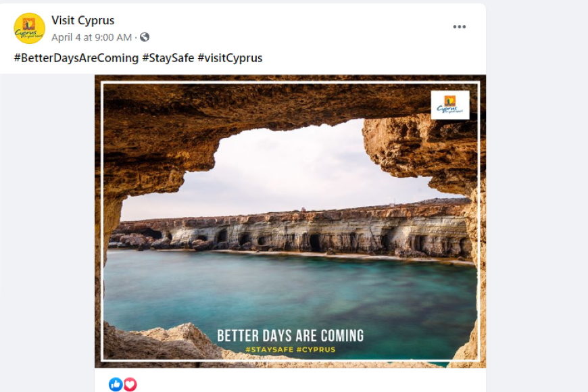Follow the #BetterDaysAreComing hashtag

(76, 57)
